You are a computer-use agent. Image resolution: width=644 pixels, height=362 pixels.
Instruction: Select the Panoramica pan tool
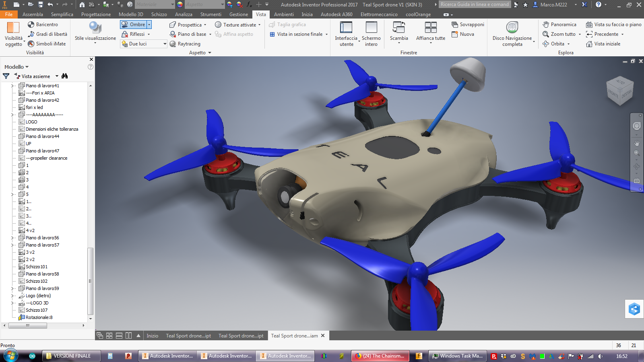(559, 25)
